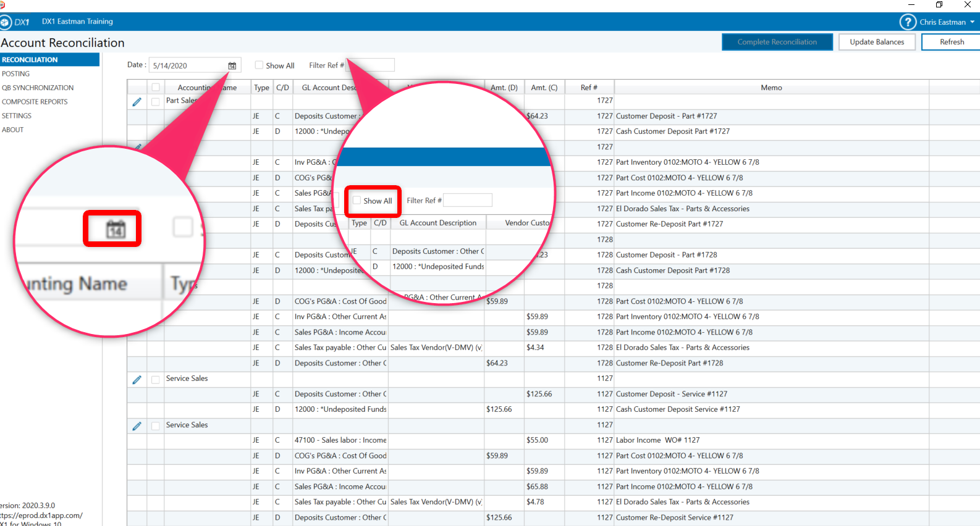This screenshot has height=526, width=980.
Task: Select memo 'Customer Re-Deposit Part #1728'
Action: click(x=669, y=363)
